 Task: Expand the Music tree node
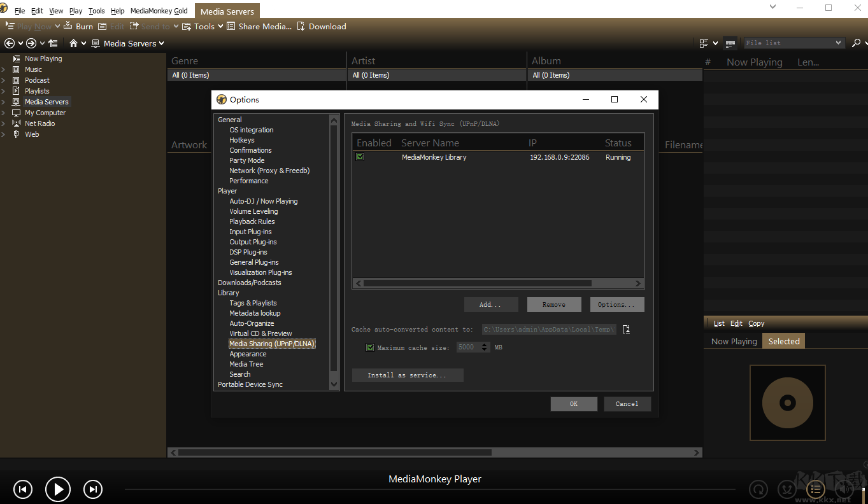point(3,69)
